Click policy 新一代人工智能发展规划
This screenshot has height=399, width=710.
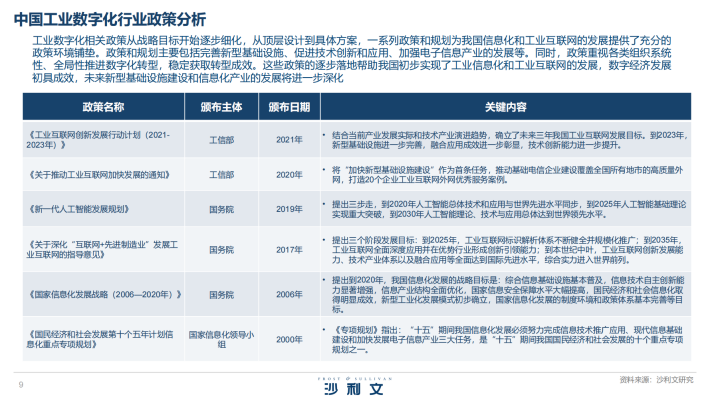tap(79, 209)
